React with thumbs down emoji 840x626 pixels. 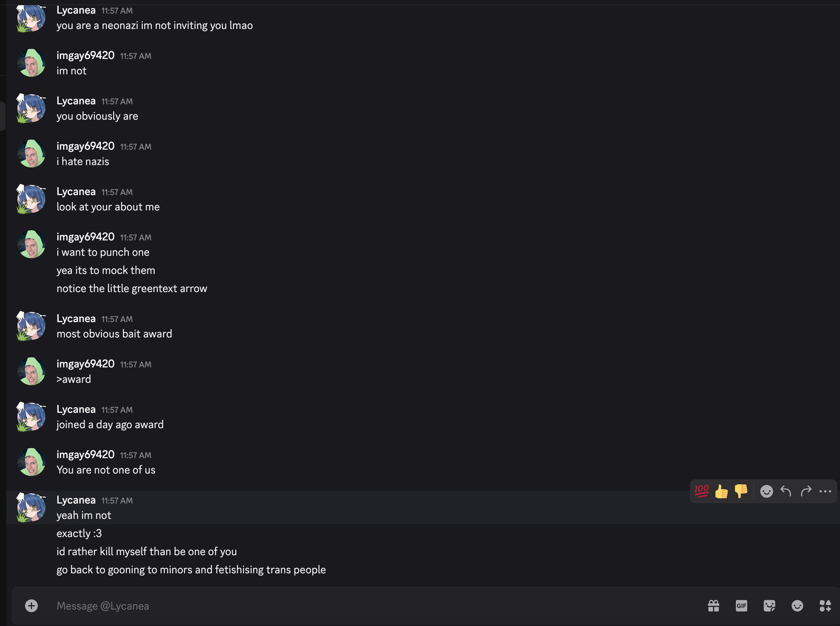point(741,491)
